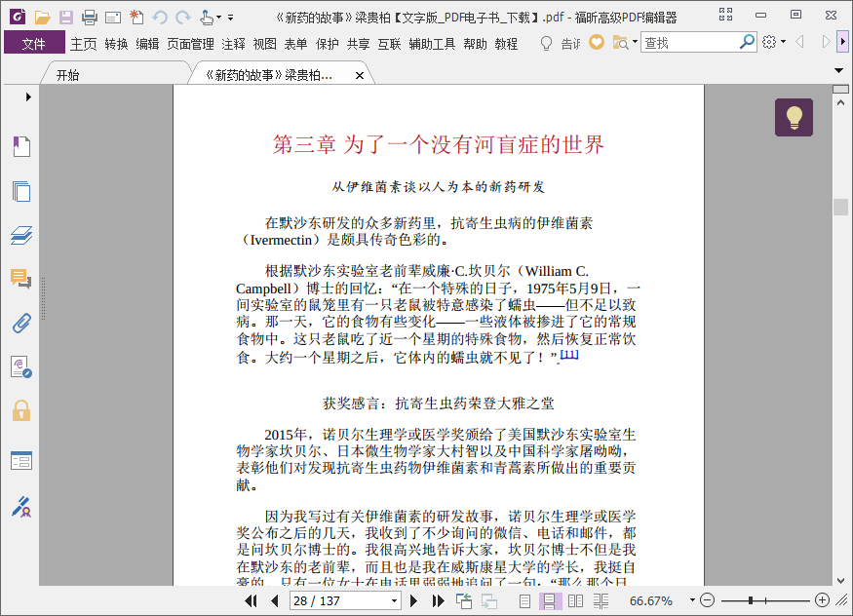
Task: Click into the 查找 search input field
Action: [x=690, y=43]
